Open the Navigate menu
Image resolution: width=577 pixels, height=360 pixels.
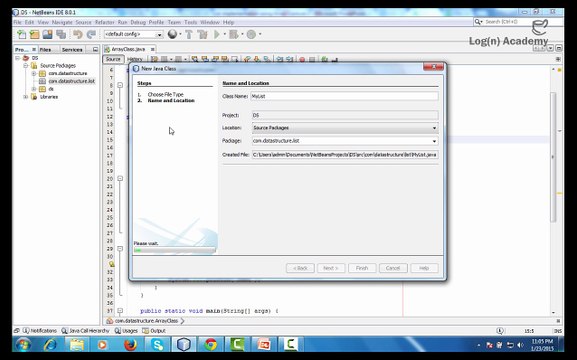(x=62, y=22)
